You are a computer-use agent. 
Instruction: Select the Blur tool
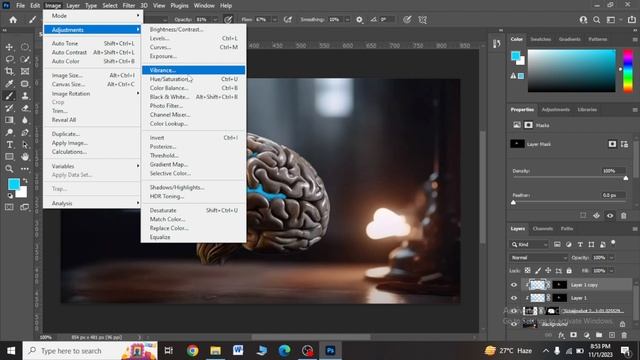[x=25, y=120]
